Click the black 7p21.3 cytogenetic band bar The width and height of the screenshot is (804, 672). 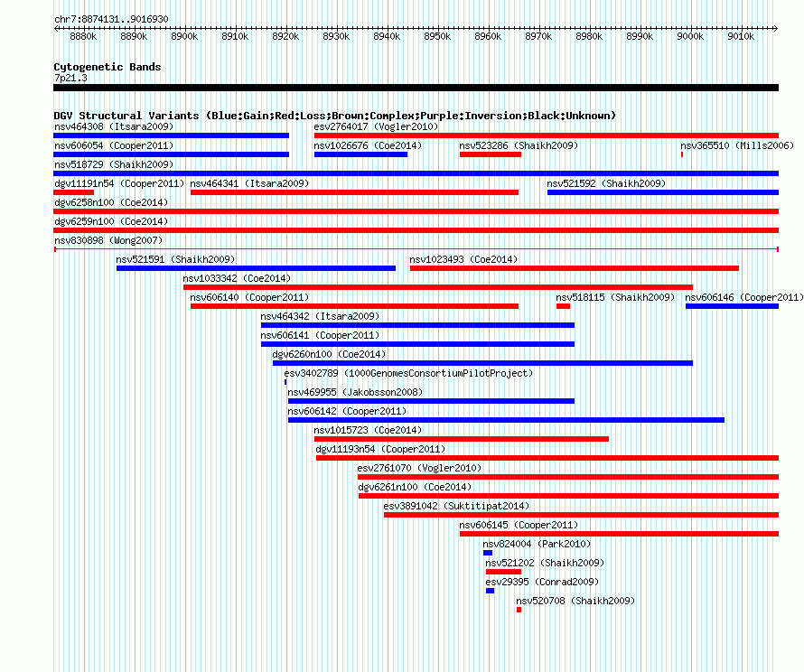pyautogui.click(x=416, y=88)
